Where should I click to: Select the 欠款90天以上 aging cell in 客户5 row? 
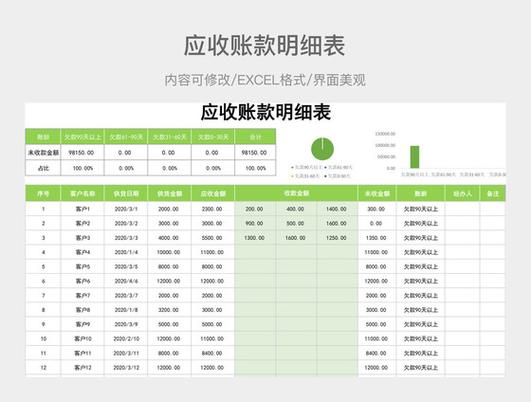(x=420, y=267)
